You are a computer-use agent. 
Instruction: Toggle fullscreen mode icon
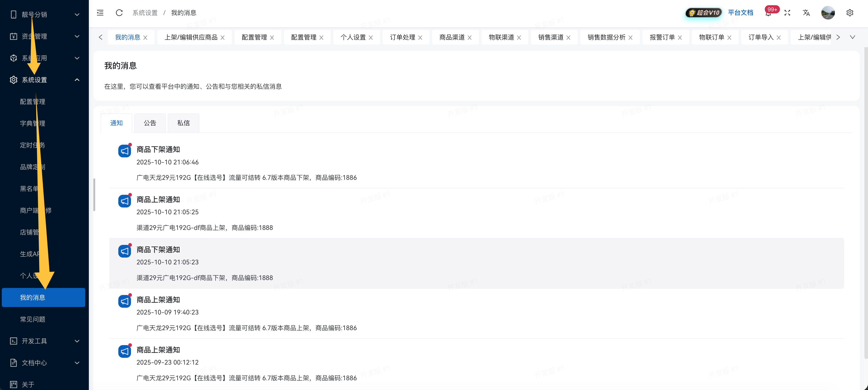[787, 13]
